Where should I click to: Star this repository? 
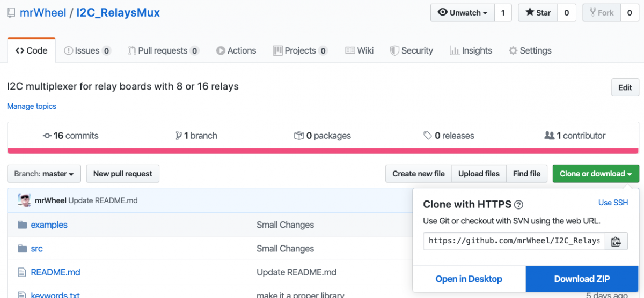538,13
